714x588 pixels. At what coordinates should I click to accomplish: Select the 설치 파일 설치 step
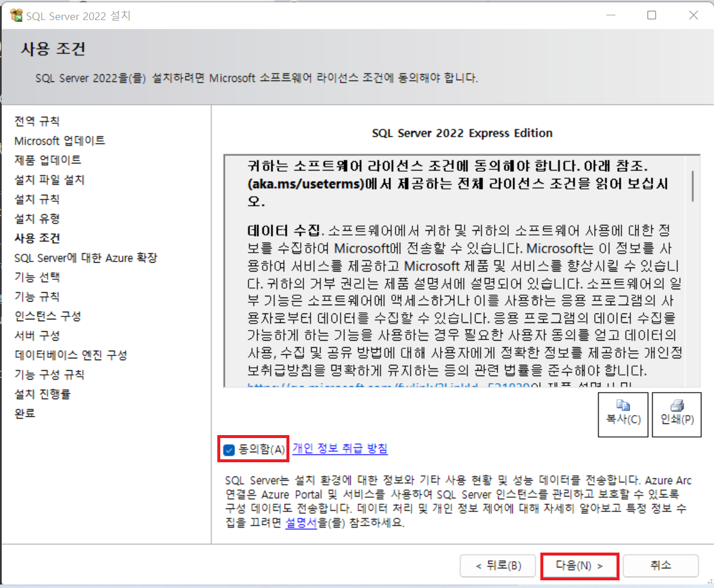(x=50, y=179)
